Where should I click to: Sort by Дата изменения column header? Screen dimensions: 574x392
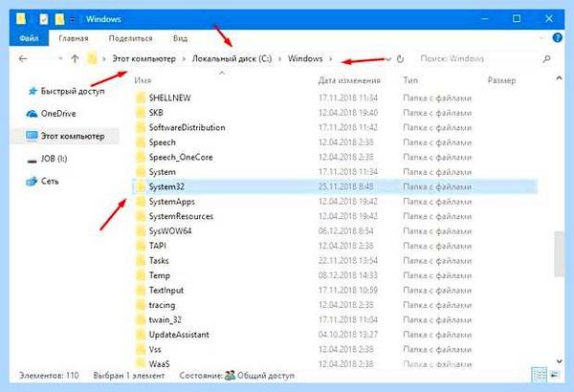[349, 80]
